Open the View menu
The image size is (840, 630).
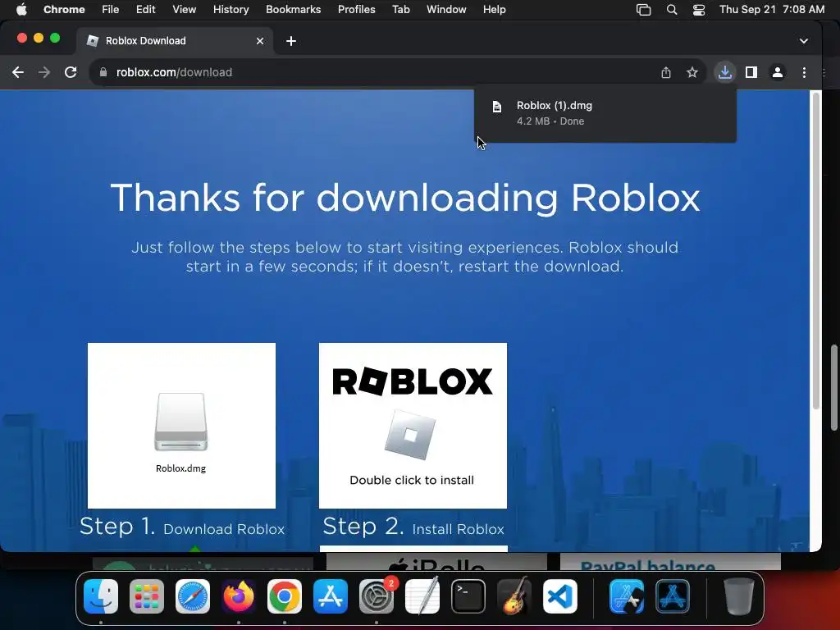pyautogui.click(x=184, y=9)
